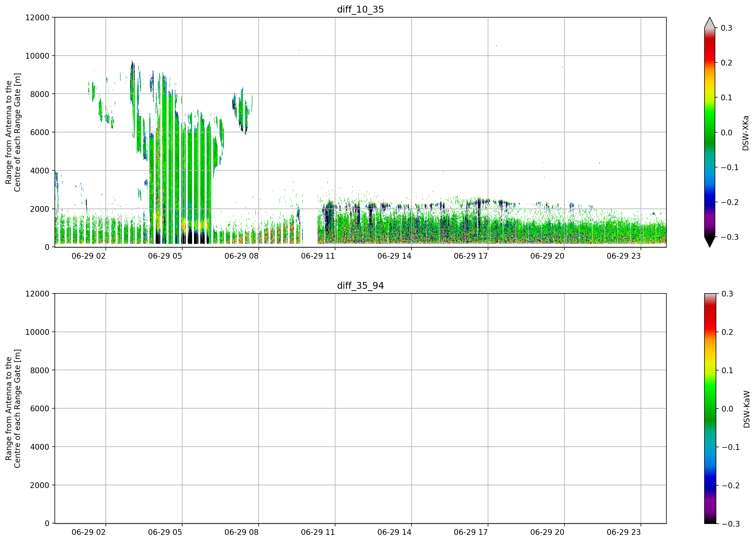
Task: Click the 06-29 05 tick label in top plot
Action: (x=165, y=256)
